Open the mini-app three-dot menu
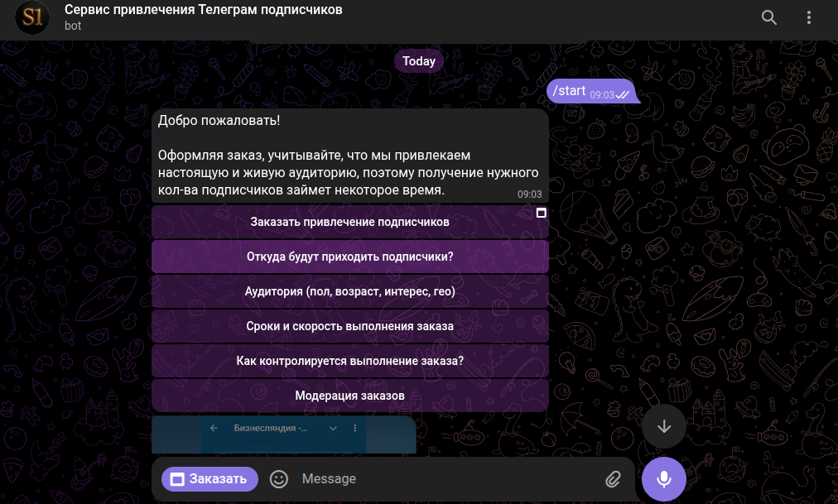This screenshot has width=838, height=504. [x=354, y=428]
